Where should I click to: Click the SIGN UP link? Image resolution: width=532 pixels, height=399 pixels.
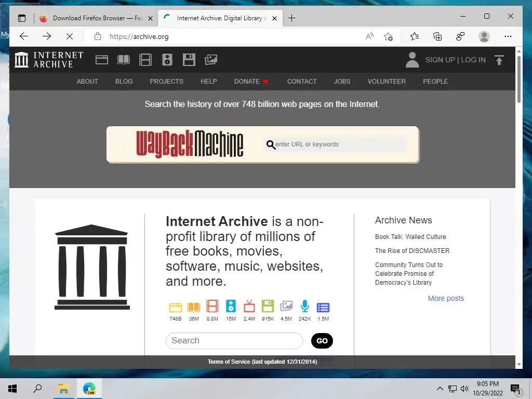coord(440,60)
